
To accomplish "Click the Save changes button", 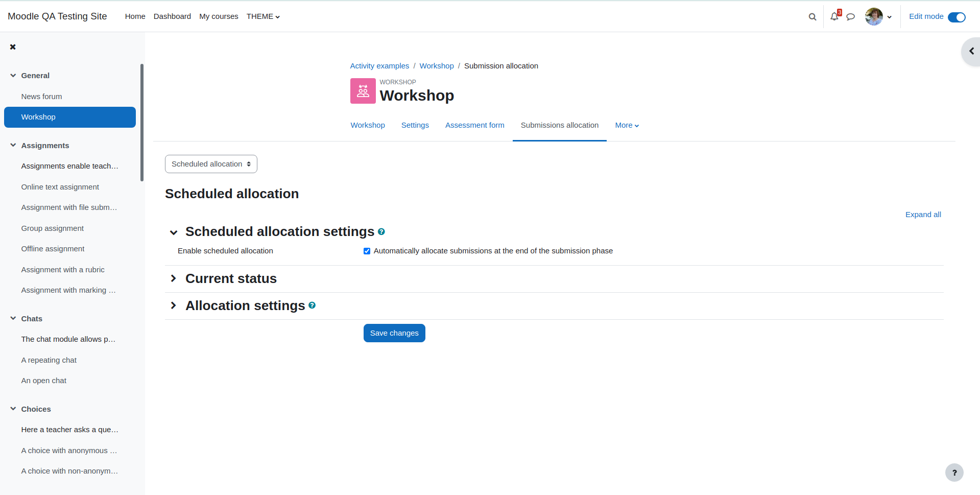I will point(394,333).
